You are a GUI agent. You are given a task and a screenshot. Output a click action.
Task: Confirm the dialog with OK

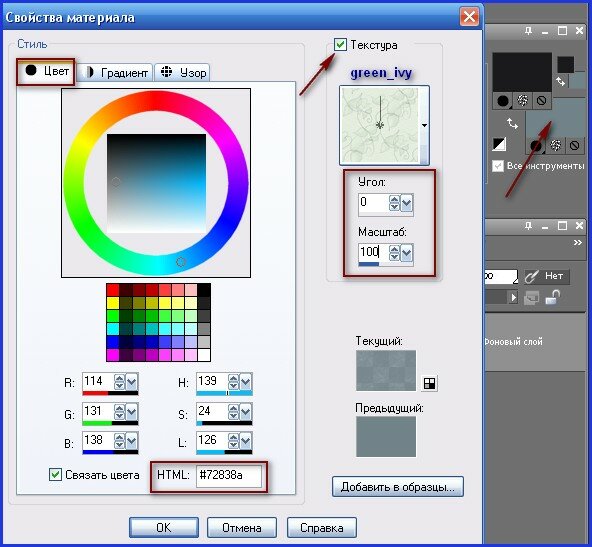[x=163, y=527]
